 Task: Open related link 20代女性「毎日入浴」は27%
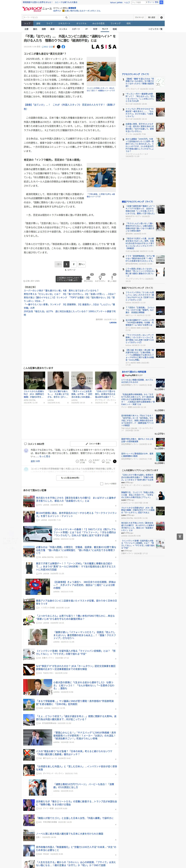69,313
